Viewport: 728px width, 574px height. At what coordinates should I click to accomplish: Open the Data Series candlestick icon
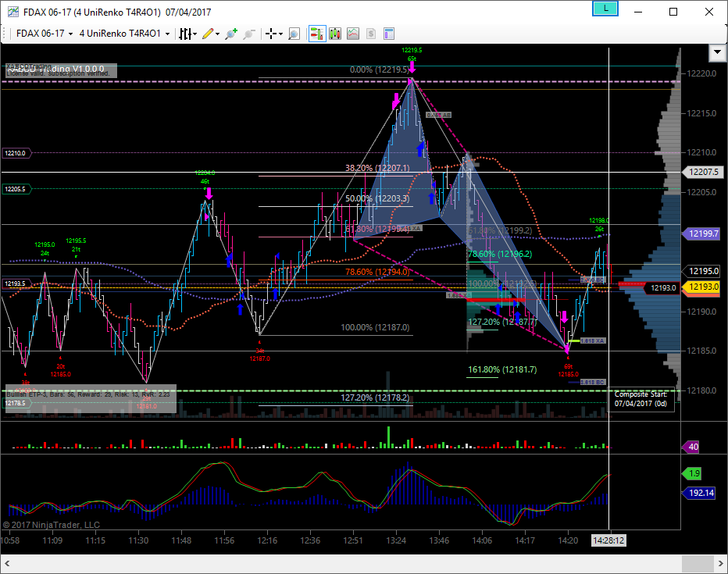pos(335,34)
